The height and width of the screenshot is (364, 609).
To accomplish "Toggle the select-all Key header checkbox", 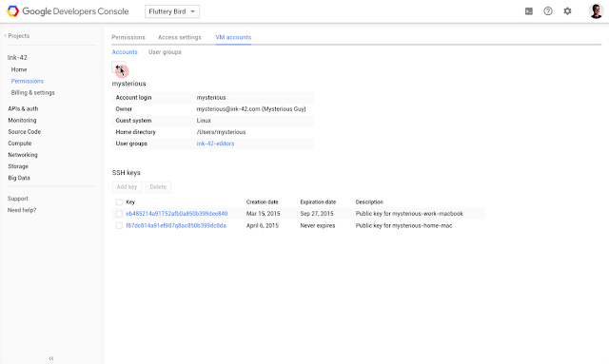I will [119, 202].
